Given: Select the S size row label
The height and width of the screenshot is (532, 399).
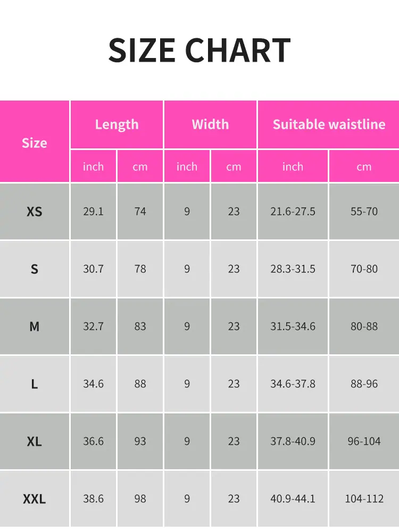Looking at the screenshot, I should pyautogui.click(x=34, y=269).
